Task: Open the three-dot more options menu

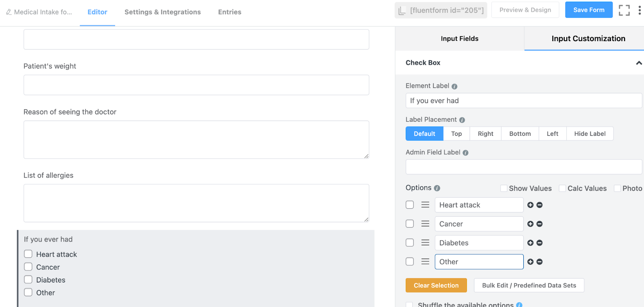Action: 639,10
